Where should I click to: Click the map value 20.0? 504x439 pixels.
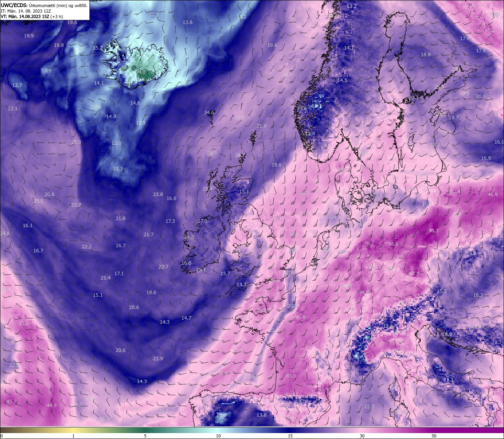click(x=481, y=96)
